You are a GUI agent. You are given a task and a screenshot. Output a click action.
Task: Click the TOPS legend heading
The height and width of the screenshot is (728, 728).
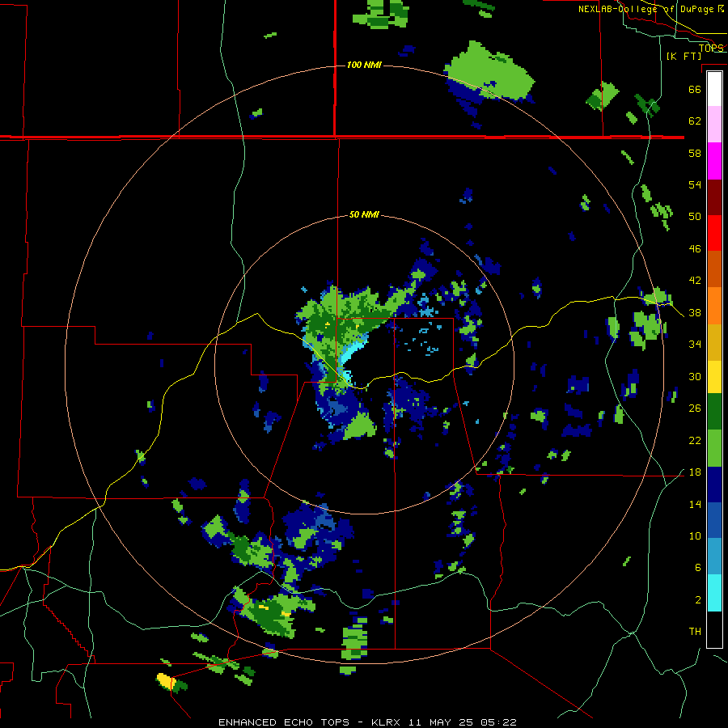(x=711, y=48)
